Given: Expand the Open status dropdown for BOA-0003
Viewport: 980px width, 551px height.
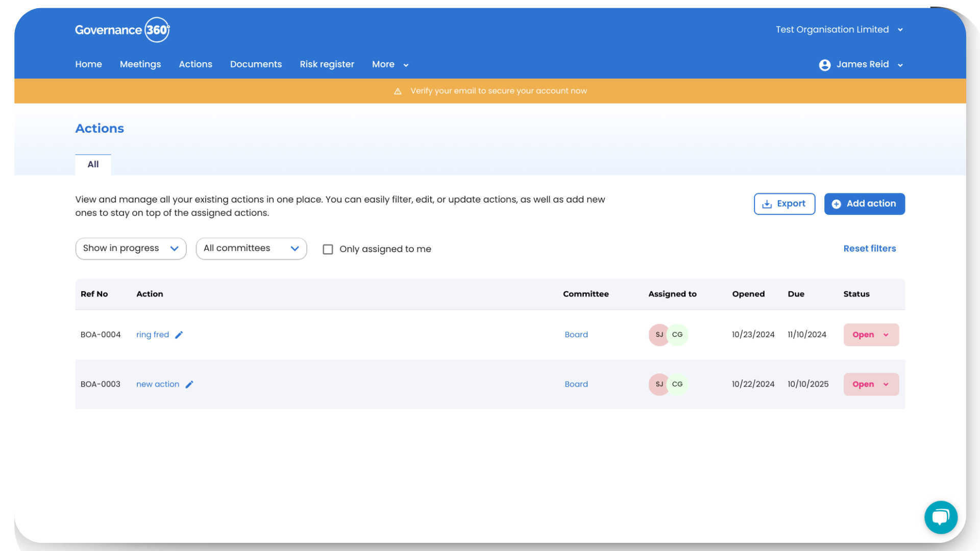Looking at the screenshot, I should 871,384.
